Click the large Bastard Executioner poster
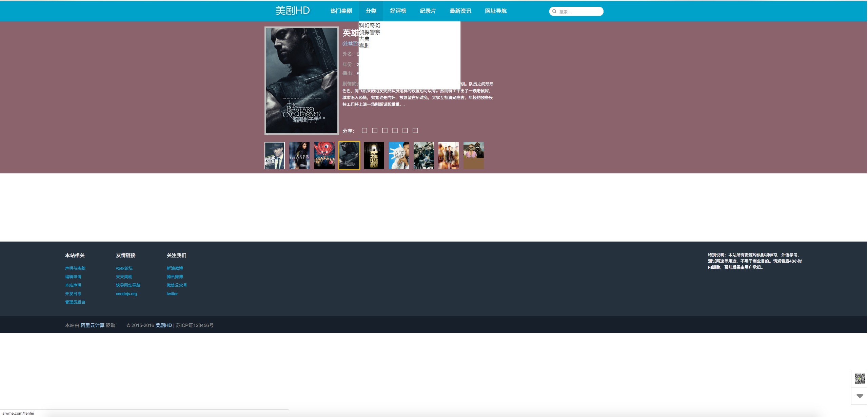Image resolution: width=868 pixels, height=417 pixels. click(302, 81)
